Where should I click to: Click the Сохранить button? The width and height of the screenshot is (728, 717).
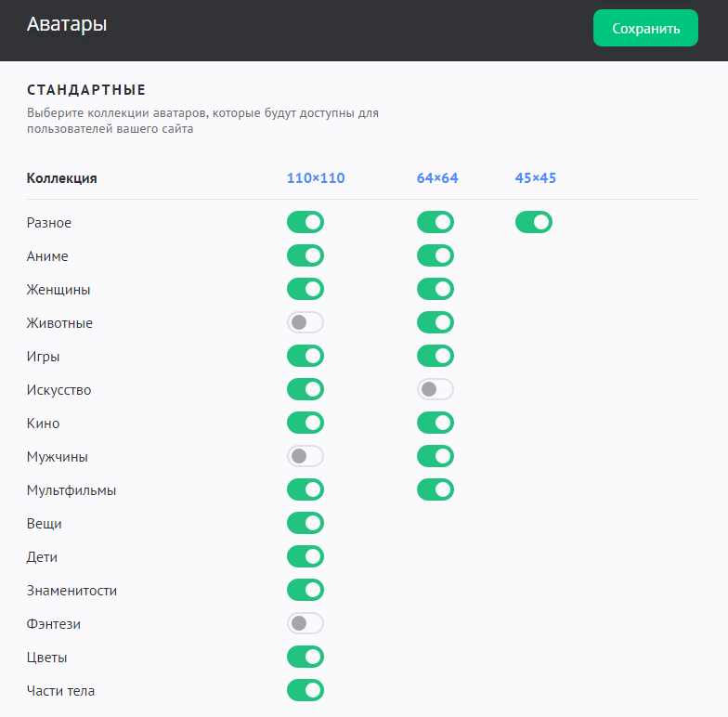(645, 28)
